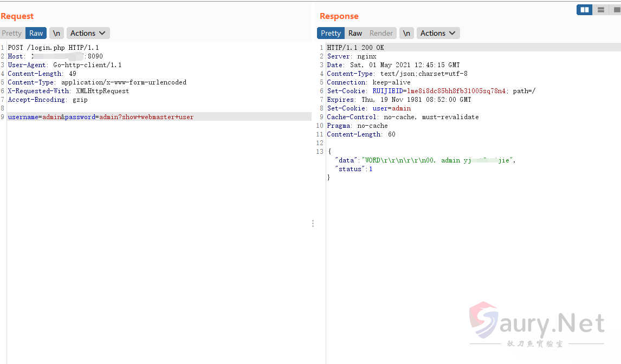The height and width of the screenshot is (364, 621).
Task: Select the Raw tab in Request panel
Action: click(x=36, y=33)
